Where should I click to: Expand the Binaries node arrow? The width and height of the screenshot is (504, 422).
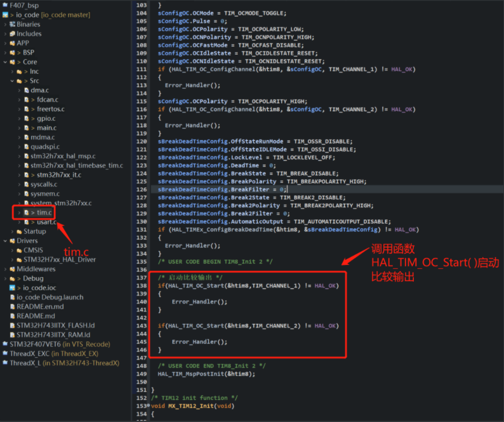[x=5, y=25]
